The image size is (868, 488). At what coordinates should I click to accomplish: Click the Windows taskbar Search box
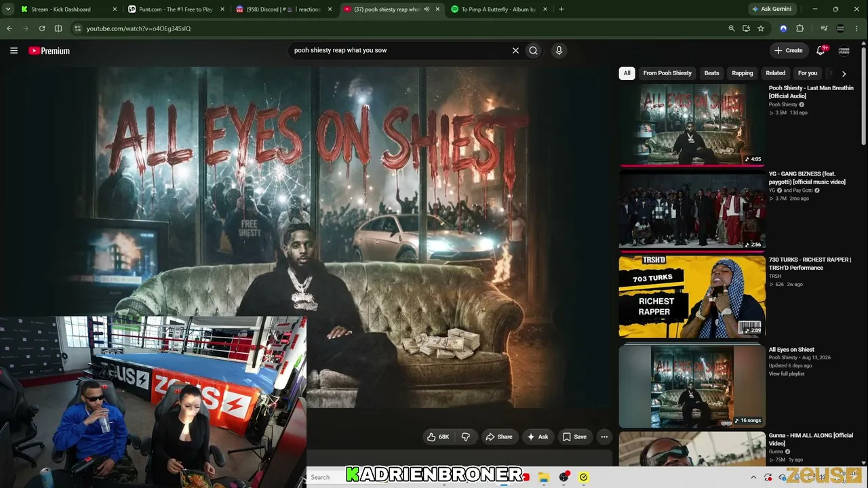click(x=327, y=477)
